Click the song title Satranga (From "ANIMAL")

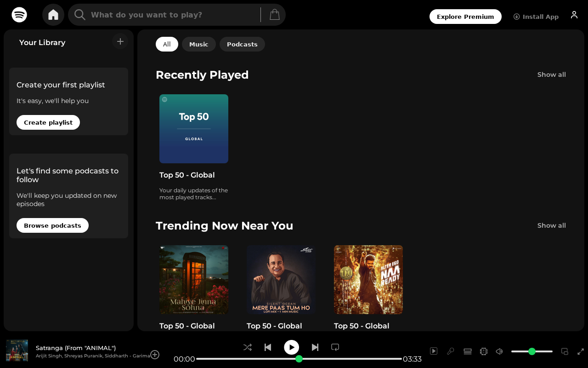point(76,348)
